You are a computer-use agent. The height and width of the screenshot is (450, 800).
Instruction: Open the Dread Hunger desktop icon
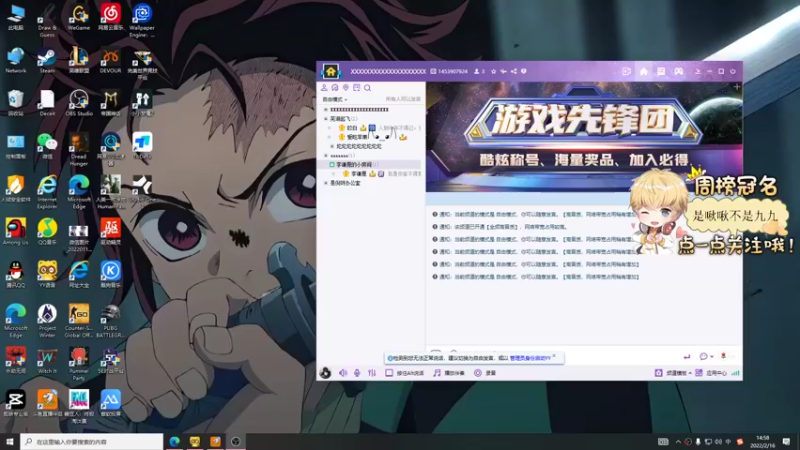coord(79,149)
